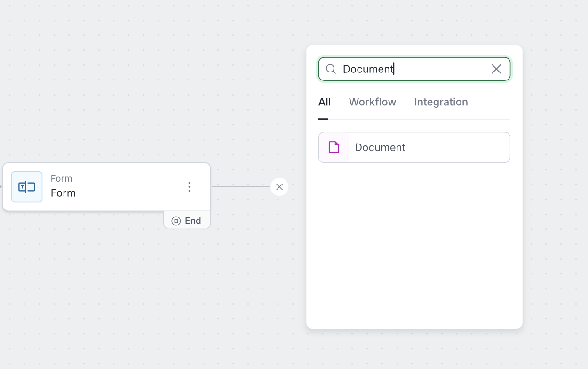This screenshot has height=369, width=588.
Task: Clear the search field using X icon
Action: pos(496,69)
